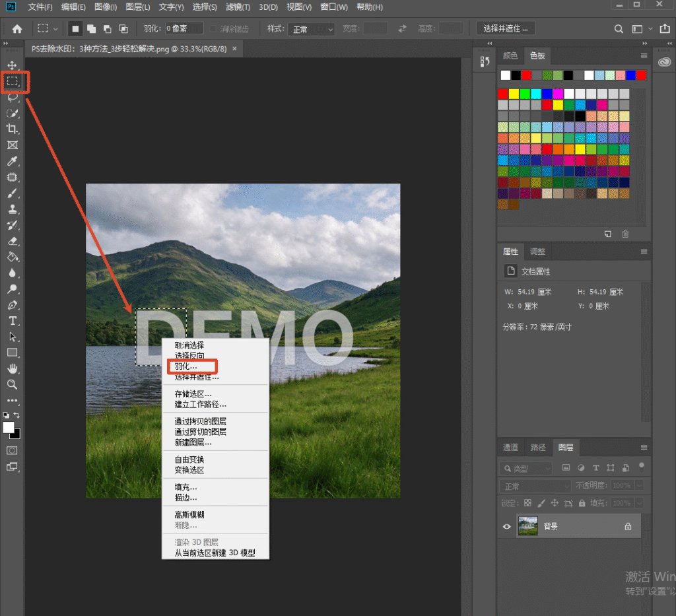
Task: Select the Crop tool
Action: pyautogui.click(x=12, y=129)
